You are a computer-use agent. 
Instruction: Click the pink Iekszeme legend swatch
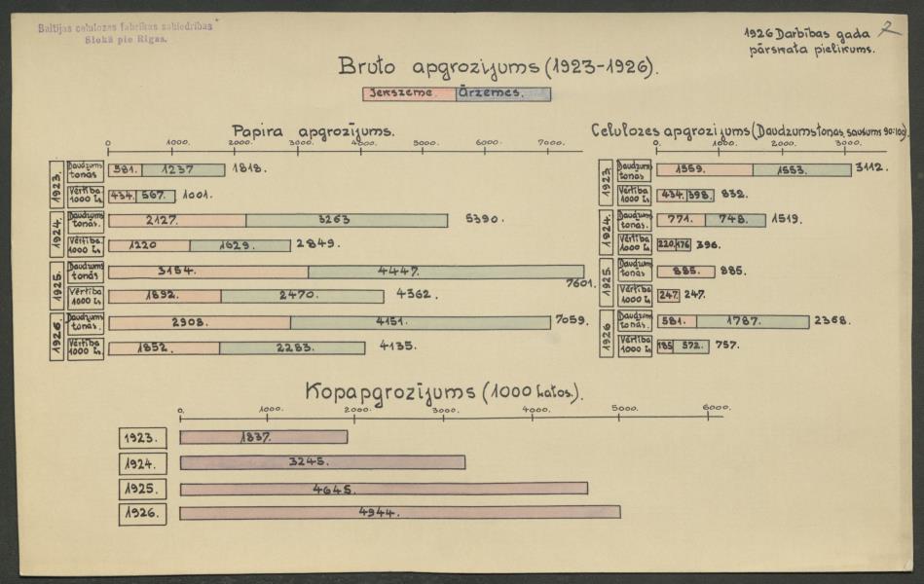point(407,94)
